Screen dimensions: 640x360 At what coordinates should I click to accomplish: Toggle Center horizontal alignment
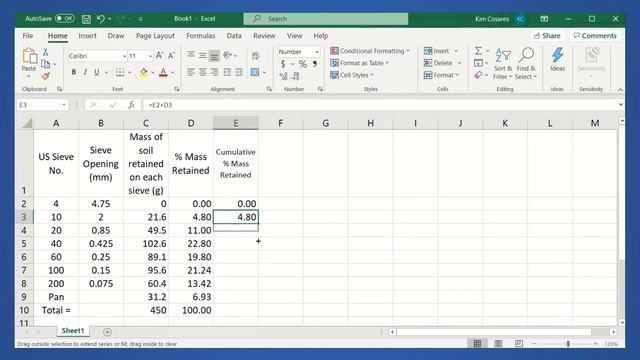point(202,72)
